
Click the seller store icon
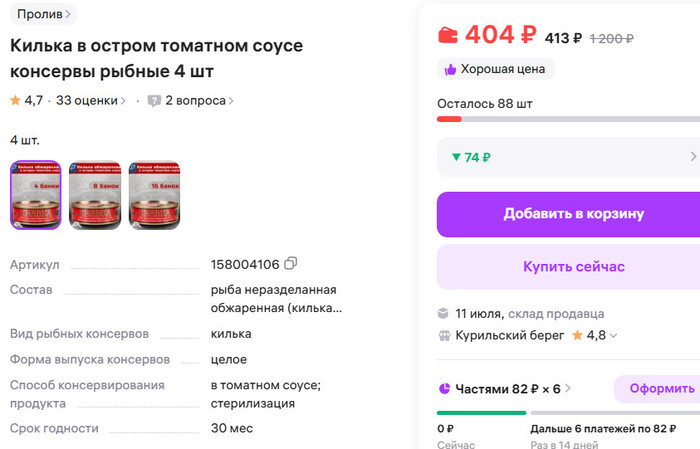(444, 335)
